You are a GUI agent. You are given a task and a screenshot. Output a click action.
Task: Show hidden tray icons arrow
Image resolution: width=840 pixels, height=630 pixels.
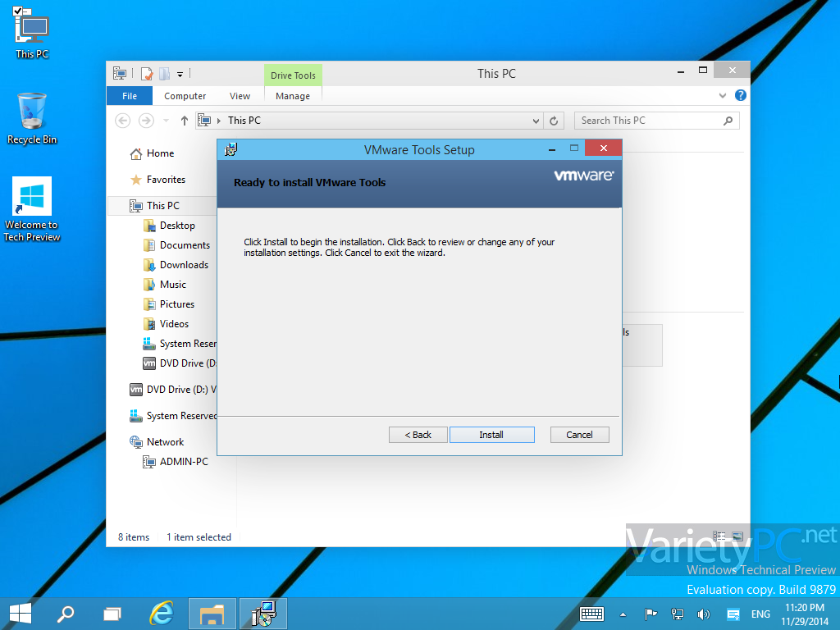point(623,614)
